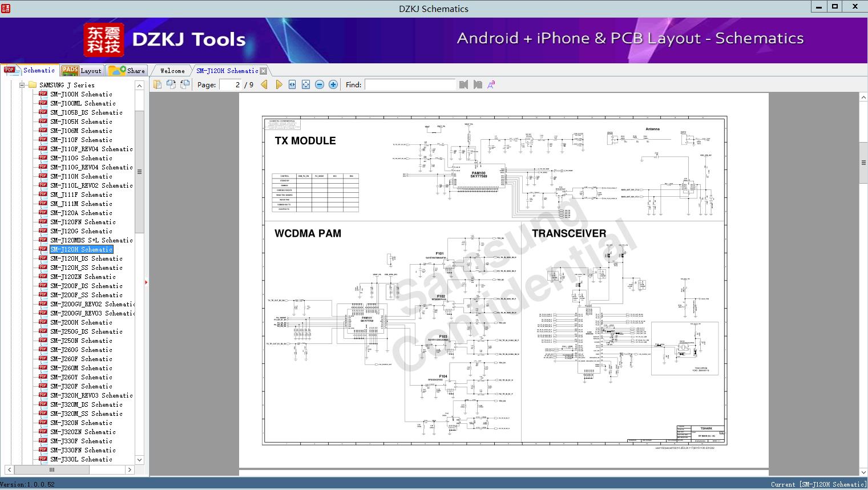The image size is (868, 490).
Task: Click the find next match icon
Action: [478, 84]
